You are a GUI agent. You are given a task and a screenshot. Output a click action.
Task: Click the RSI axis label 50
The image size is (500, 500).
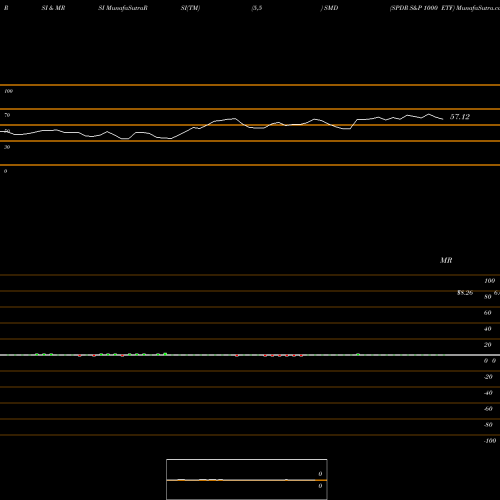point(7,131)
